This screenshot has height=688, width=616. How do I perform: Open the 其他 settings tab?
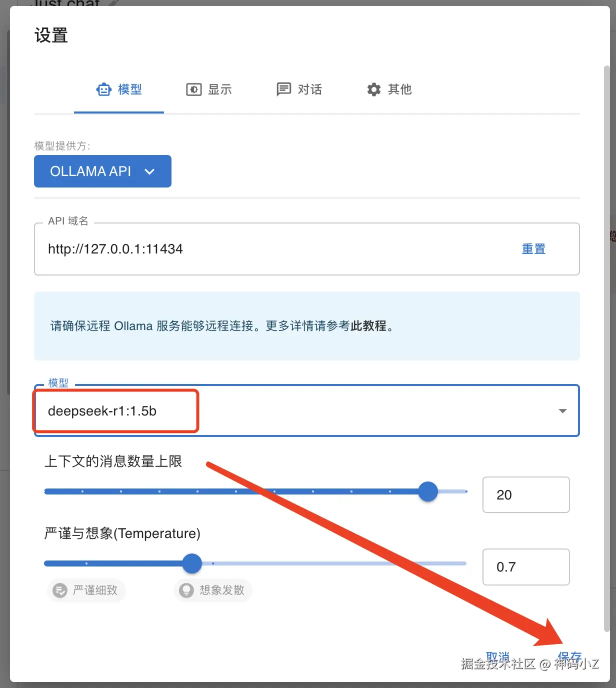[389, 89]
